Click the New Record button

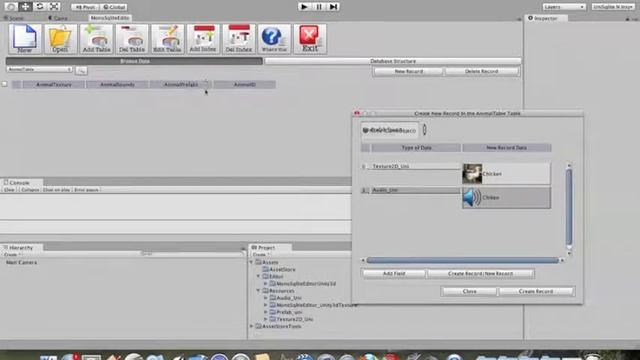408,71
